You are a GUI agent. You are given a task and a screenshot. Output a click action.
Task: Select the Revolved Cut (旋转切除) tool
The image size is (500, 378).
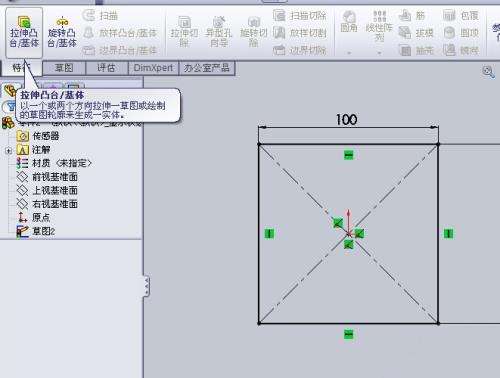[x=253, y=32]
